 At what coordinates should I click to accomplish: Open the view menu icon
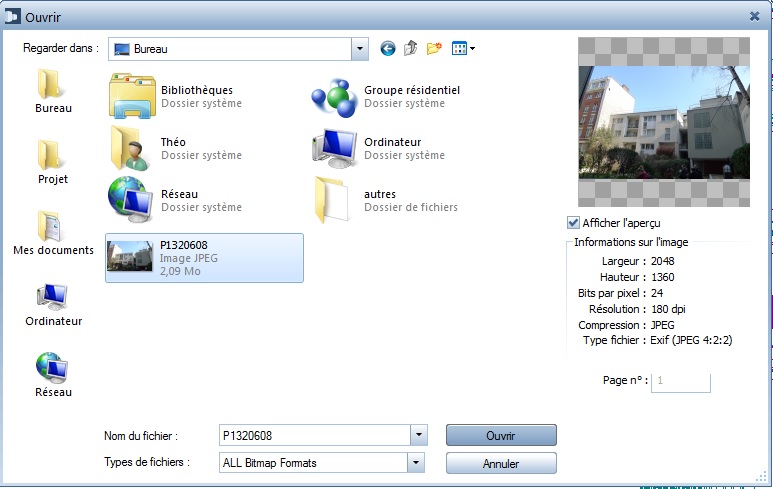(463, 48)
